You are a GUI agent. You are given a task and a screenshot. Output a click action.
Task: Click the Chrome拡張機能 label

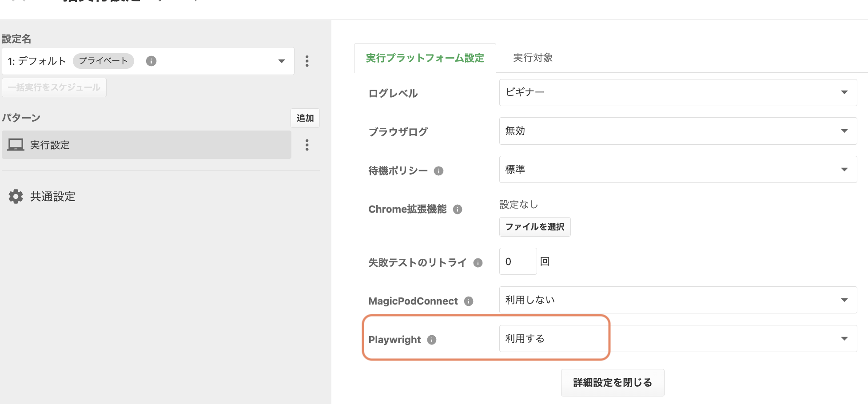tap(407, 210)
